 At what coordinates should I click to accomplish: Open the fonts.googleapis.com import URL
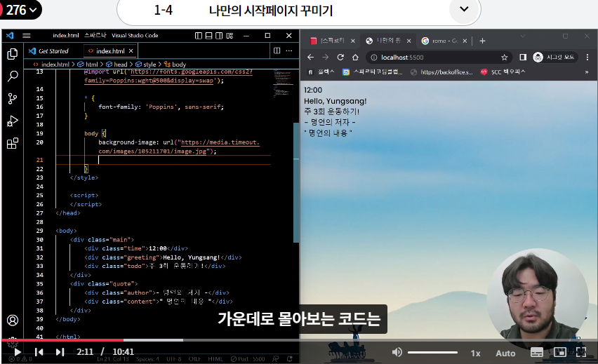[x=168, y=76]
